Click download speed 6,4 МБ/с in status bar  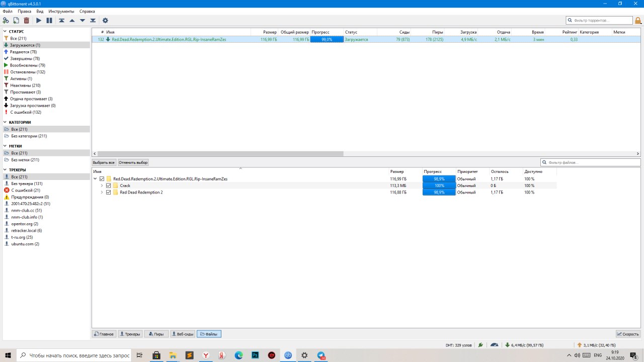(524, 345)
